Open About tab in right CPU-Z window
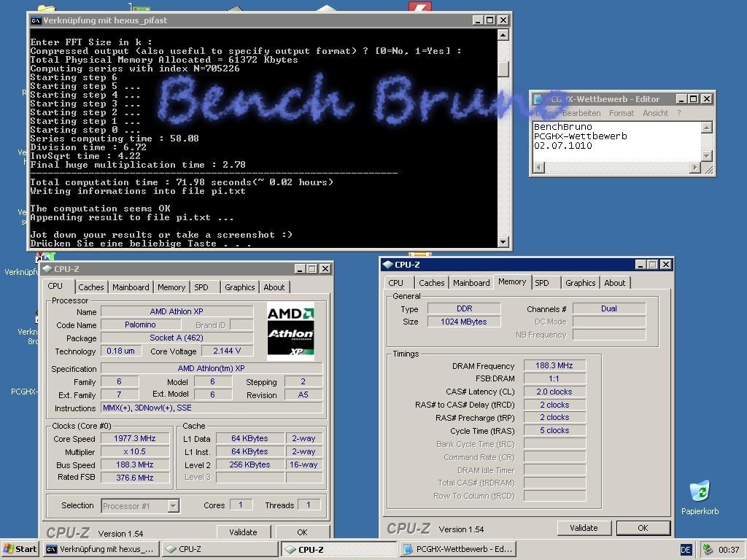This screenshot has width=747, height=560. pos(614,283)
